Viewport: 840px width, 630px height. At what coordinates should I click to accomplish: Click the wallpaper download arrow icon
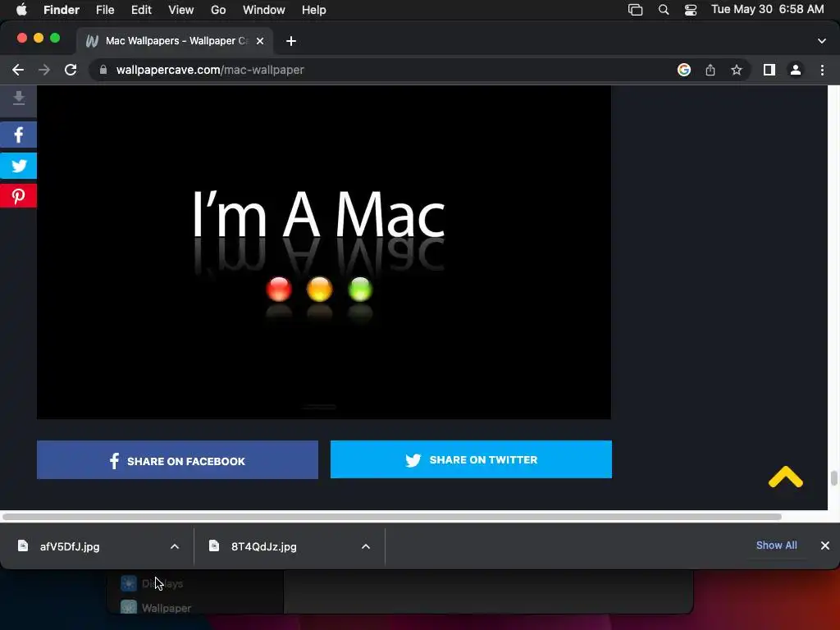19,98
